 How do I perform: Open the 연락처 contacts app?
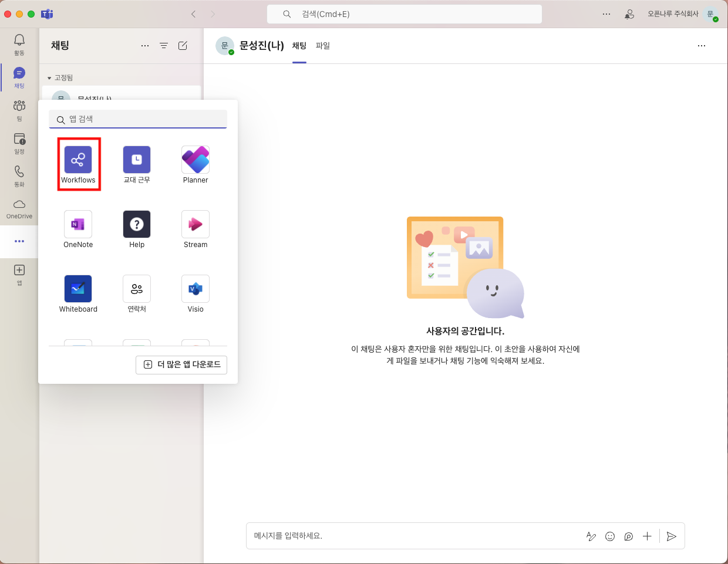point(137,289)
